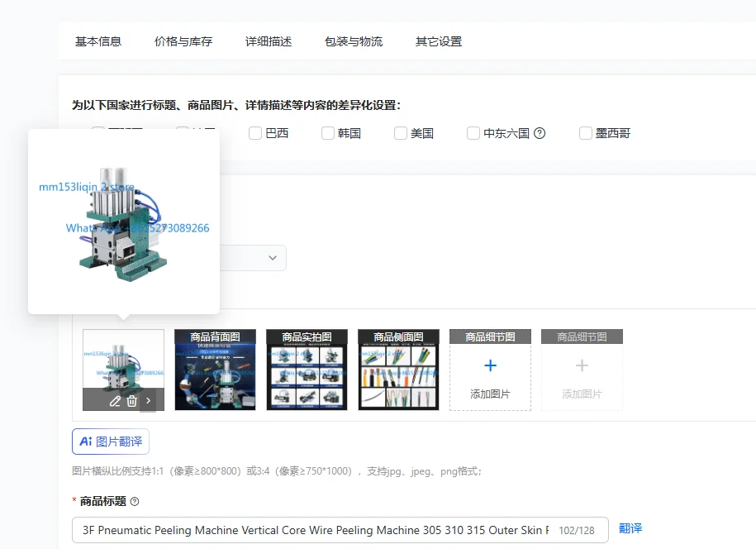Screen dimensions: 756x549
Task: Click the greyed-out second 商品细节图 slot
Action: (x=582, y=370)
